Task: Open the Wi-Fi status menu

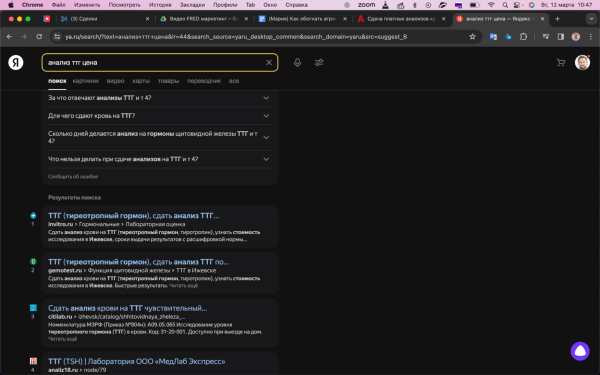Action: click(491, 5)
